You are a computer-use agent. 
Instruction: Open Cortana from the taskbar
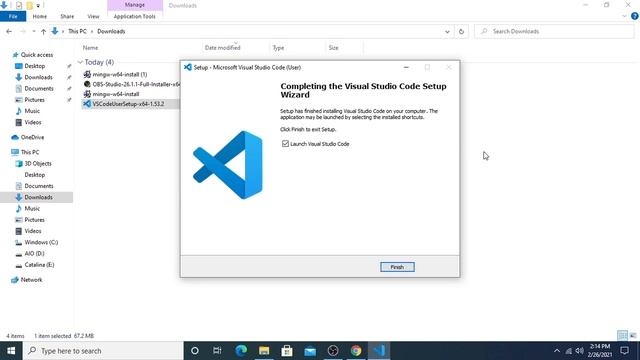tap(195, 351)
